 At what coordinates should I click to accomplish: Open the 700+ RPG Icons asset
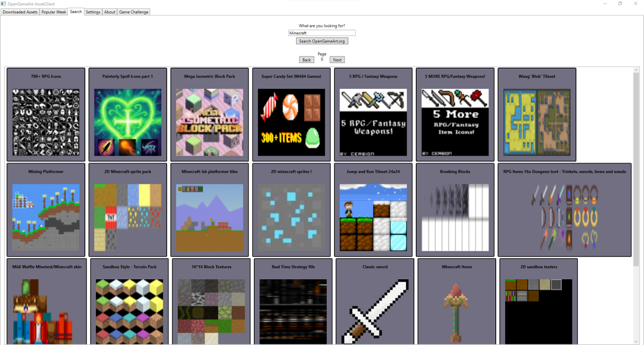pyautogui.click(x=46, y=114)
